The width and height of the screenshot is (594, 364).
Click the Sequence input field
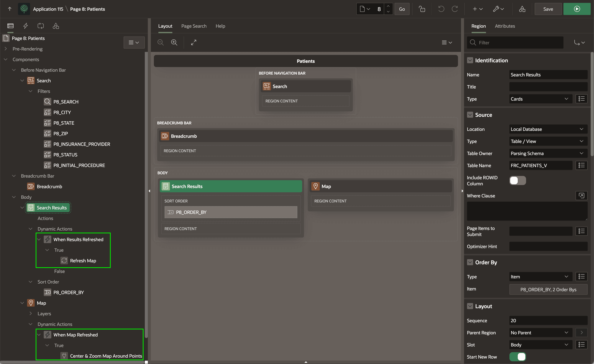pyautogui.click(x=548, y=321)
